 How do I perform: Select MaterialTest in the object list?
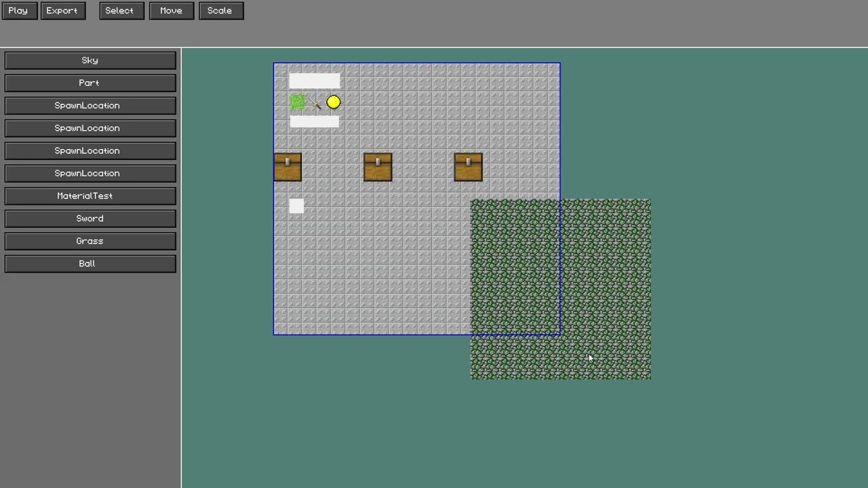pos(90,197)
